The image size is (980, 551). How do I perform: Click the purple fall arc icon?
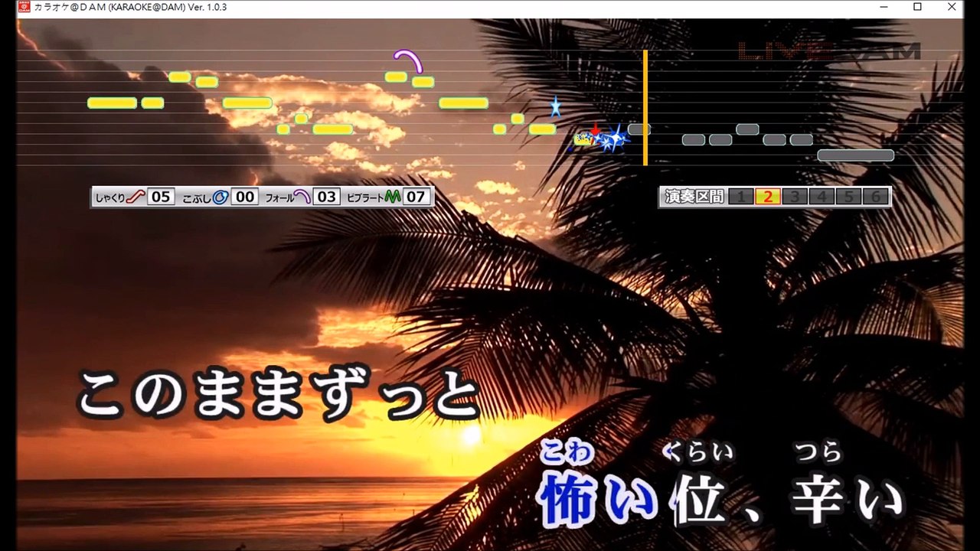(302, 197)
